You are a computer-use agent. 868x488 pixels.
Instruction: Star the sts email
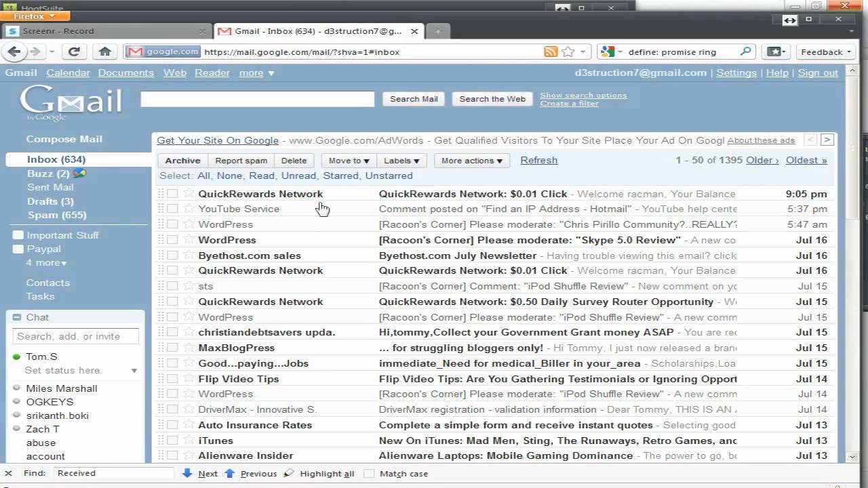[x=189, y=286]
